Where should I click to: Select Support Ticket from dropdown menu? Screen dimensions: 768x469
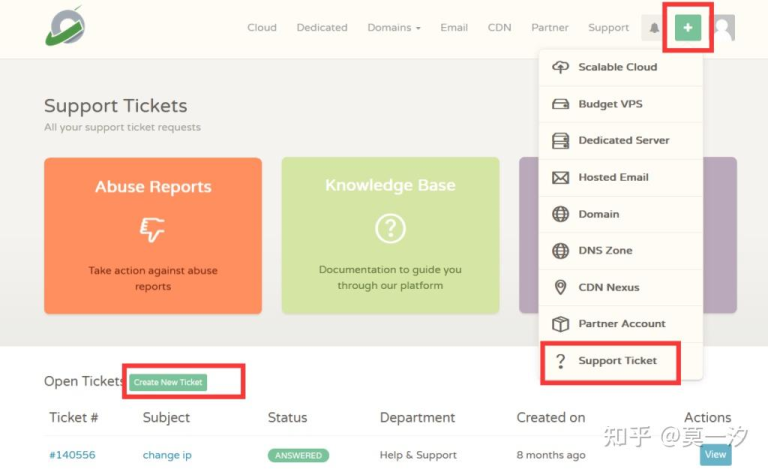(617, 361)
